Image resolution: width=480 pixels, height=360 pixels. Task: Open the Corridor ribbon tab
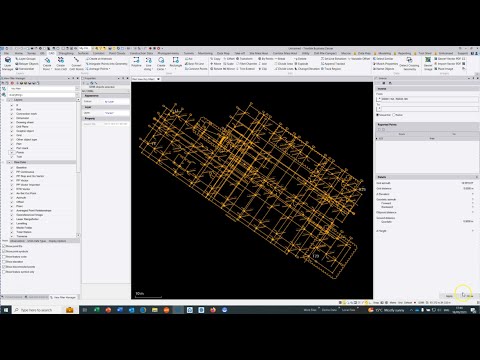coord(98,53)
